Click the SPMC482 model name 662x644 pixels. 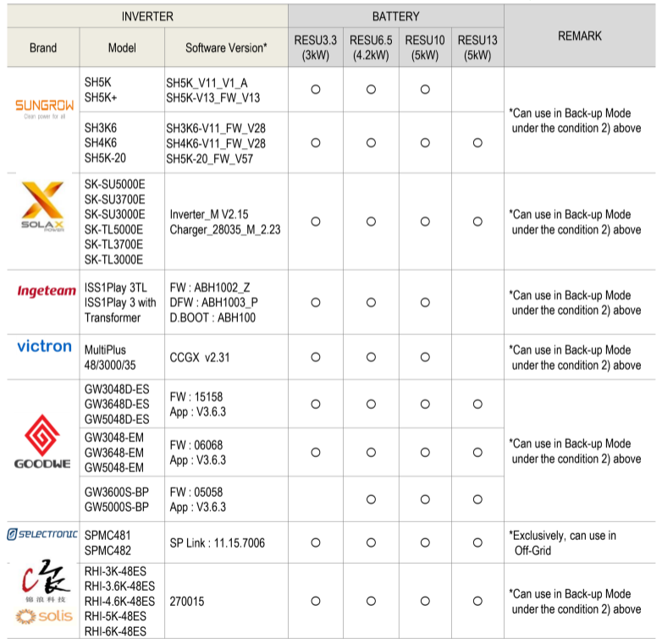pos(108,550)
